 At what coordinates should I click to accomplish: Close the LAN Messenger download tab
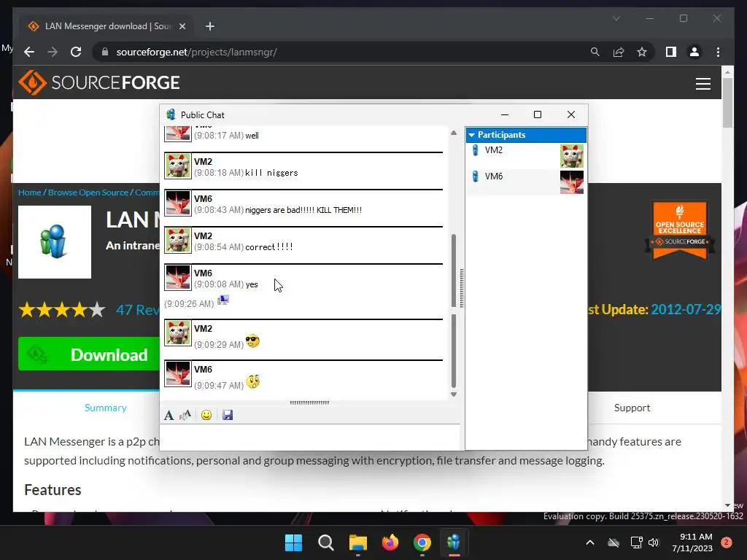[182, 26]
